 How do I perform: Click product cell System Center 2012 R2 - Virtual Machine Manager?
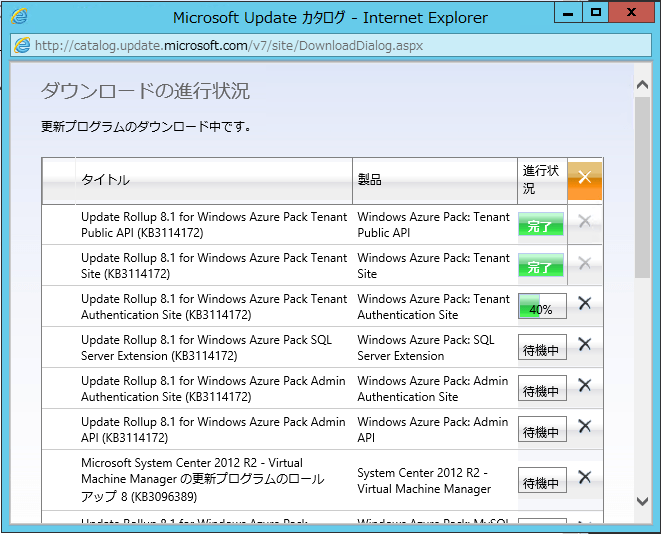424,480
